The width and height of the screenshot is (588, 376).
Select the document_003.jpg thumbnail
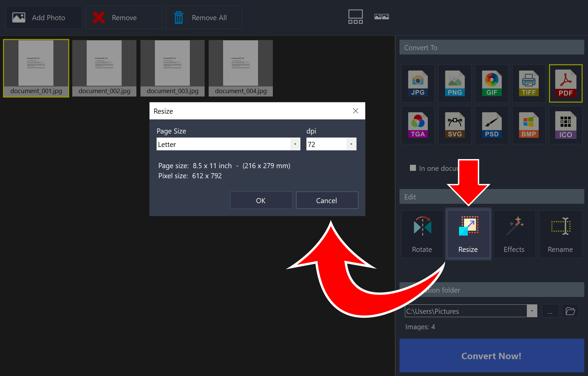[x=172, y=68]
